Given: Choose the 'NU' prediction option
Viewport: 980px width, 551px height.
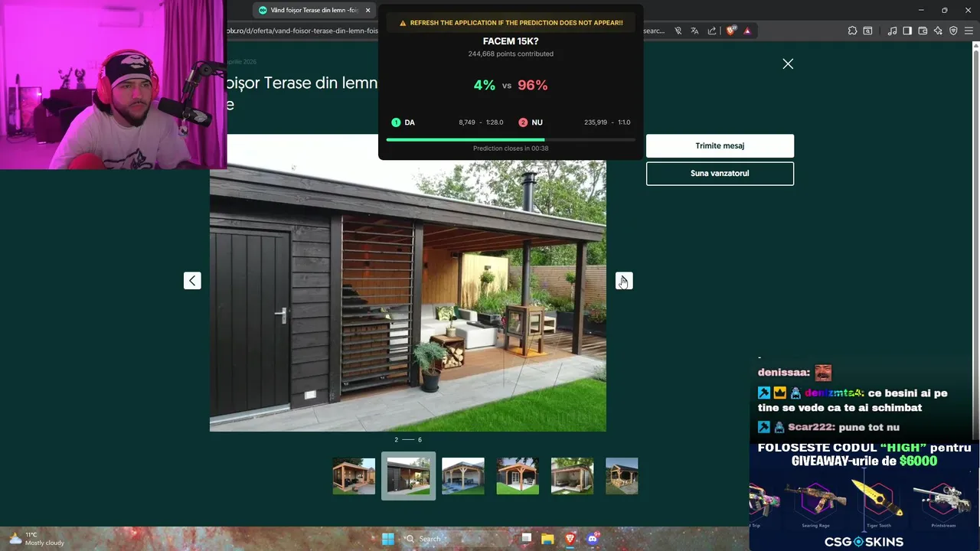Looking at the screenshot, I should [574, 122].
